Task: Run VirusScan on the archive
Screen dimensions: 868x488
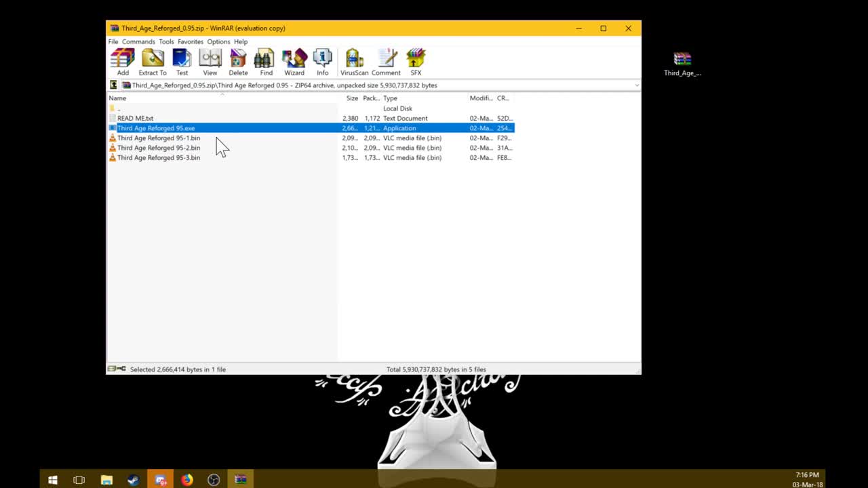Action: (x=354, y=61)
